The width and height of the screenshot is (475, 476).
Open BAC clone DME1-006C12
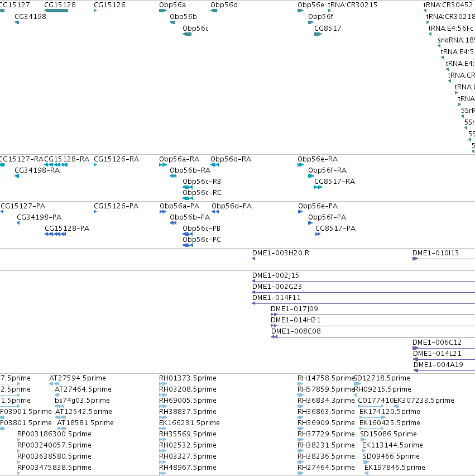coord(444,349)
